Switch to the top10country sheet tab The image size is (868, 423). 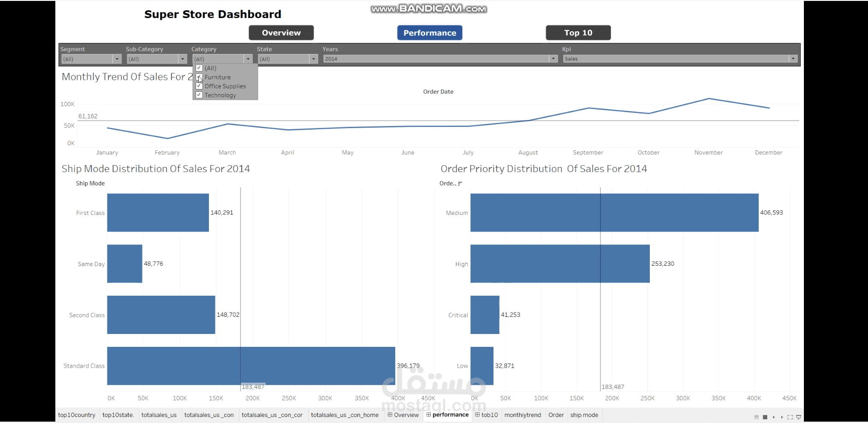tap(77, 415)
